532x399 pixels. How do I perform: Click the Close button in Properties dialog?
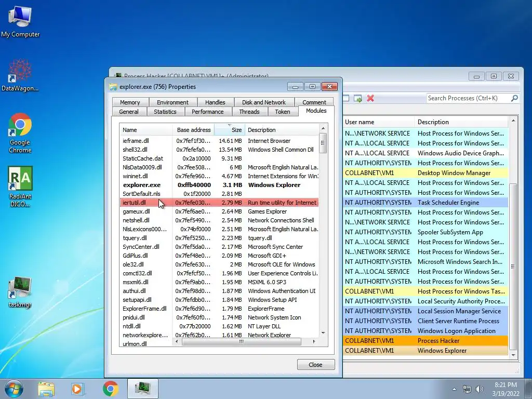click(x=315, y=365)
